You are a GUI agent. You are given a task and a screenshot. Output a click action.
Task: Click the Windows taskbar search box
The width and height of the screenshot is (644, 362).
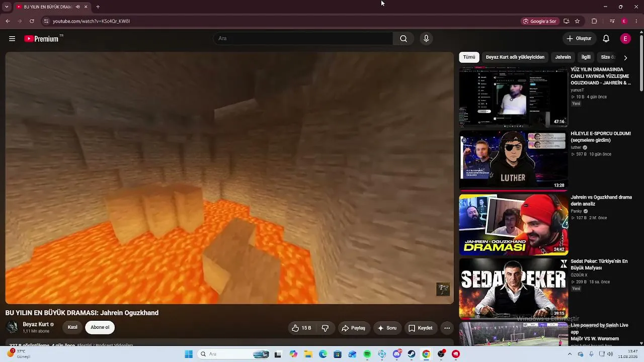coord(233,354)
